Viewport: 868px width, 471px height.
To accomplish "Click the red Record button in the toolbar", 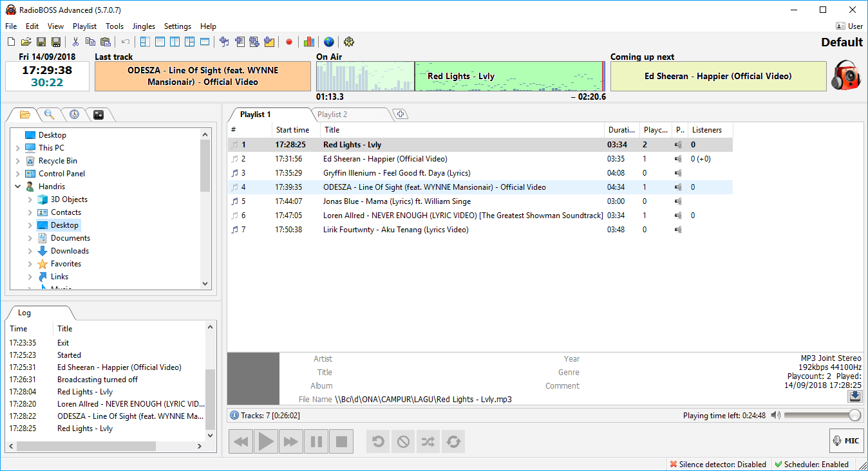I will point(289,42).
